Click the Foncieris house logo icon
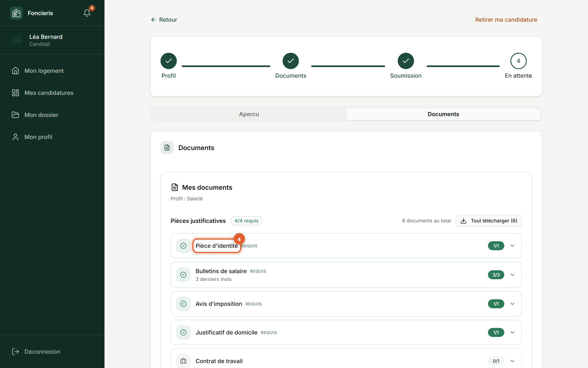 16,13
